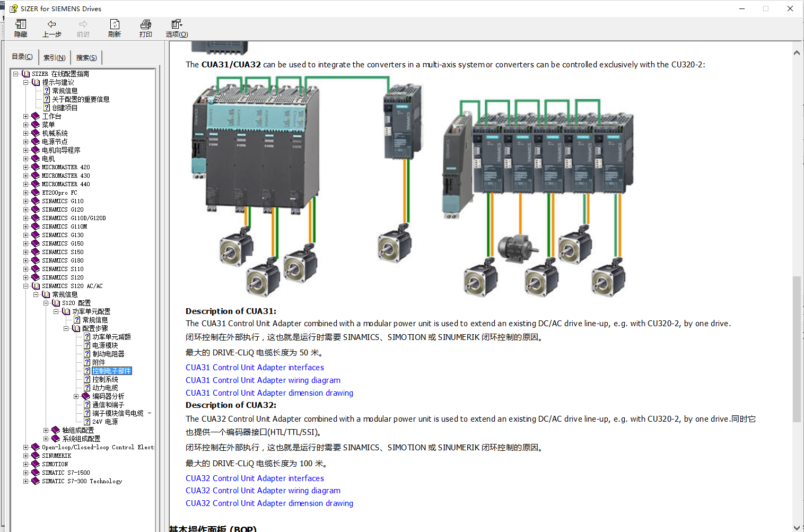
Task: Select the MICROMASTER 440 tree item
Action: pos(66,184)
